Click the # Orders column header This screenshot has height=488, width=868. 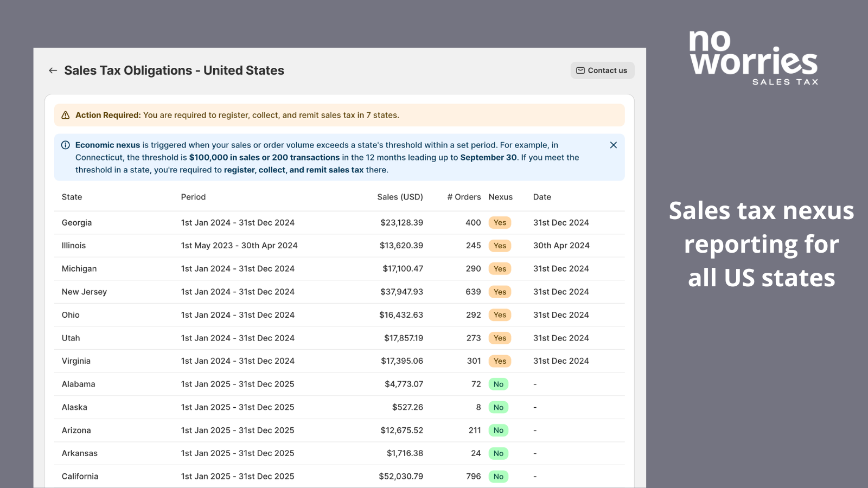pyautogui.click(x=464, y=197)
